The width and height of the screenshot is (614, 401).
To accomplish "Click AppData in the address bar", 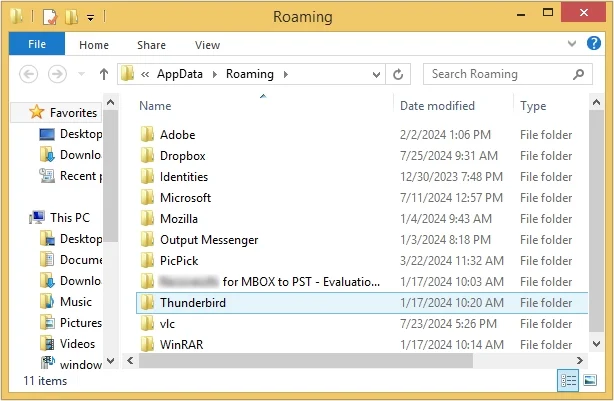I will [180, 74].
